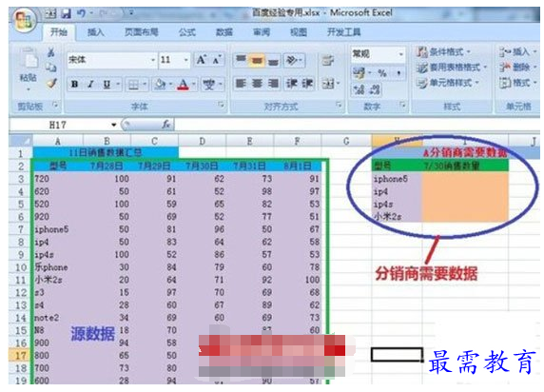Switch to 页面布局 ribbon tab
The image size is (544, 392).
pyautogui.click(x=142, y=32)
